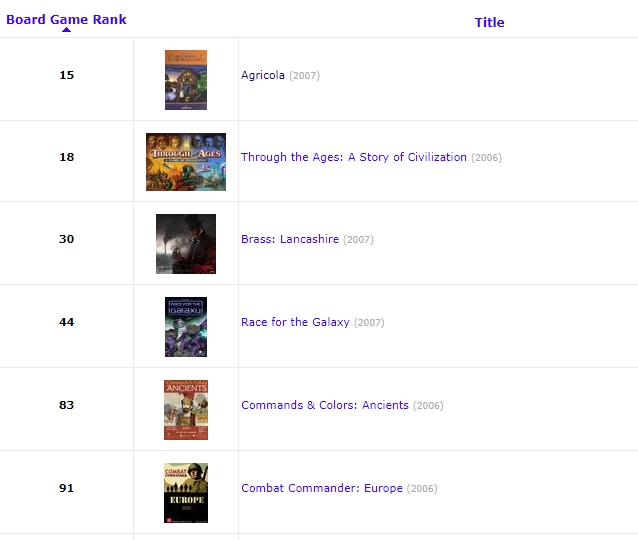The width and height of the screenshot is (638, 540).
Task: Select rank number 18
Action: pos(67,157)
